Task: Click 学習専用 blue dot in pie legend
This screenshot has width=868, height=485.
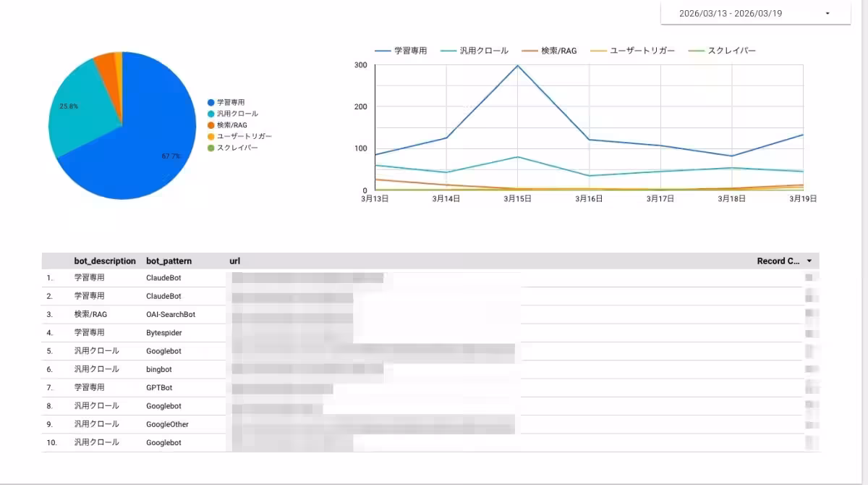Action: tap(211, 103)
